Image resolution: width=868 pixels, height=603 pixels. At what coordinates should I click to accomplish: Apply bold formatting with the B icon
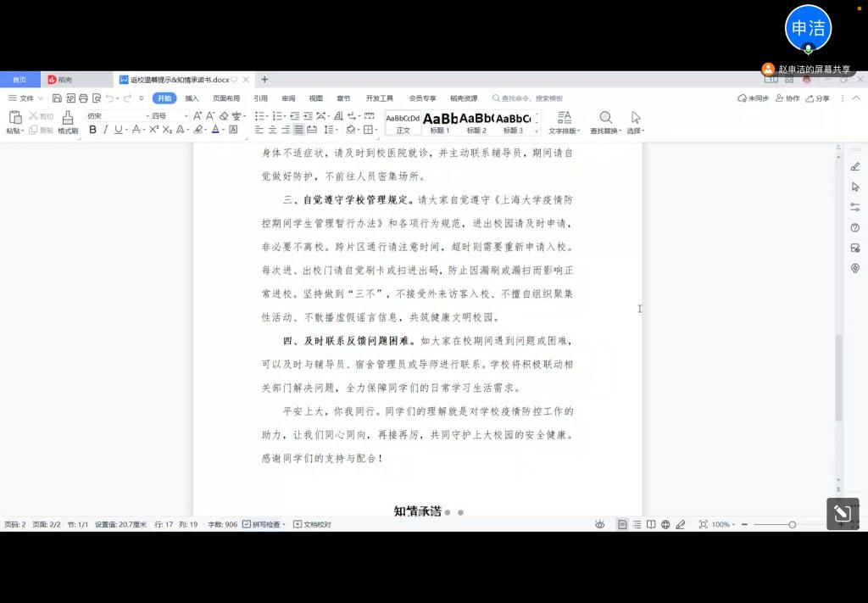pyautogui.click(x=93, y=130)
